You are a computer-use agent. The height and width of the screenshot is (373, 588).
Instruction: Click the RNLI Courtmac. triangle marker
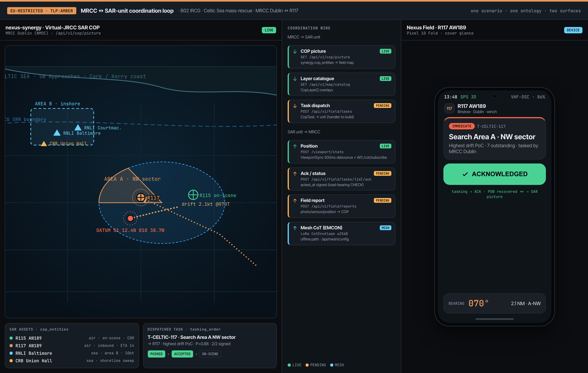(x=78, y=127)
